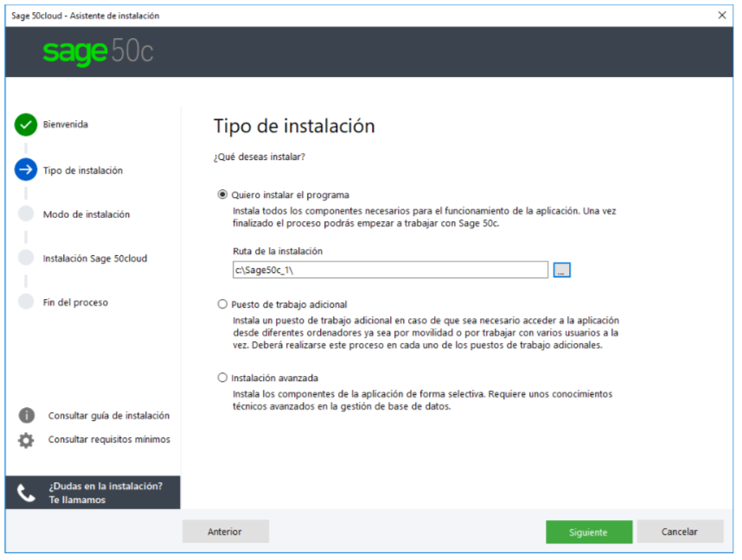Select 'Quiero instalar el programa' radio option
This screenshot has height=560, width=742.
[222, 194]
